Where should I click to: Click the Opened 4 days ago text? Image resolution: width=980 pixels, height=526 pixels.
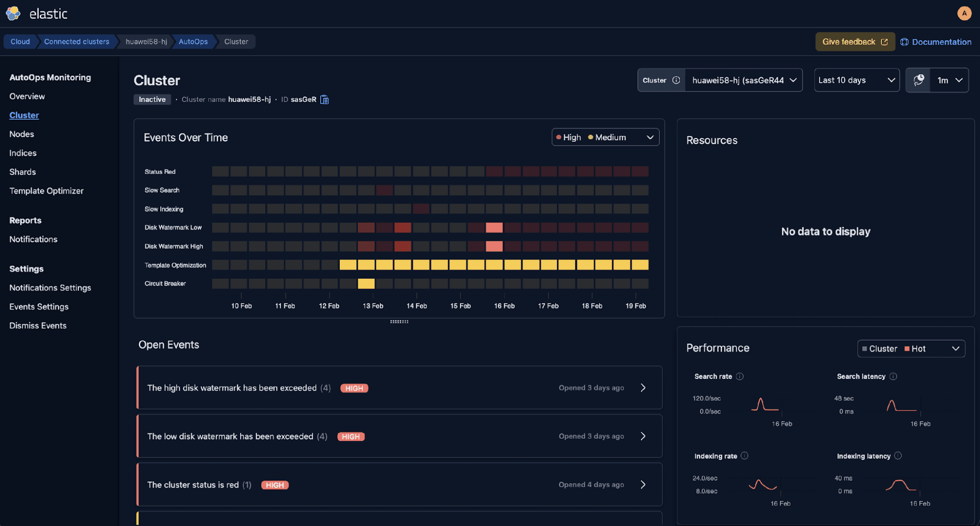click(591, 485)
